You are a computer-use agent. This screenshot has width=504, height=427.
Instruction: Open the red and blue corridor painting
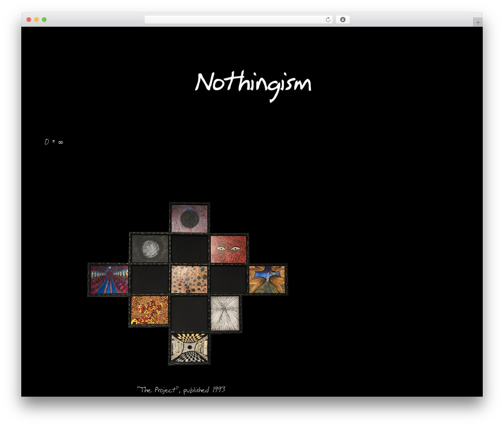pyautogui.click(x=109, y=279)
